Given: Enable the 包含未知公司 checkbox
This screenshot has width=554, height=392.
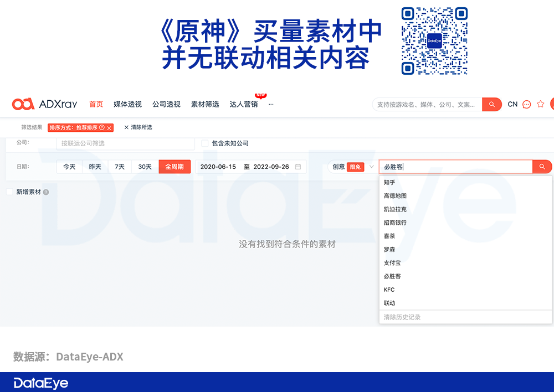Looking at the screenshot, I should pos(205,143).
